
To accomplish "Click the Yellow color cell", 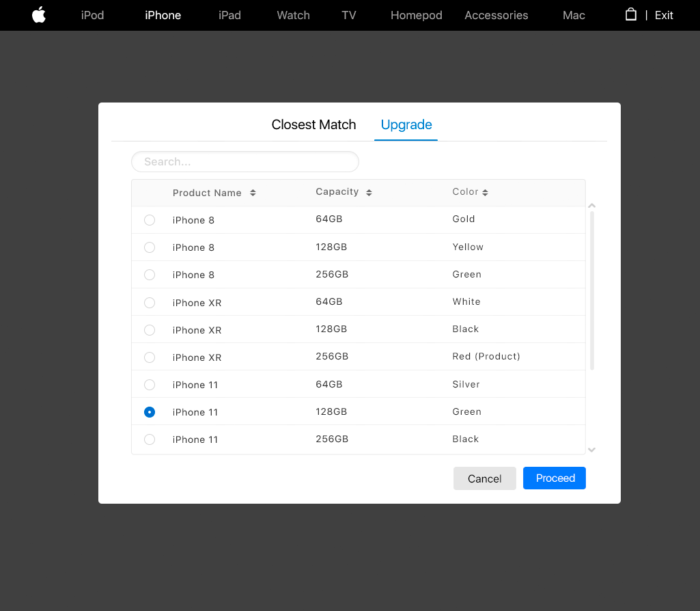I will 467,247.
